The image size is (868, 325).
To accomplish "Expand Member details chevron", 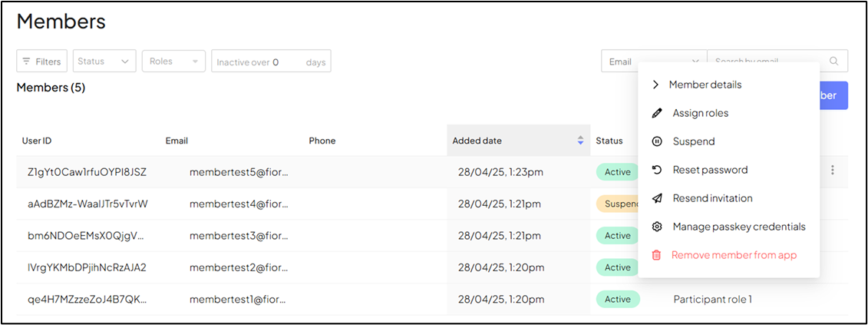I will coord(655,85).
